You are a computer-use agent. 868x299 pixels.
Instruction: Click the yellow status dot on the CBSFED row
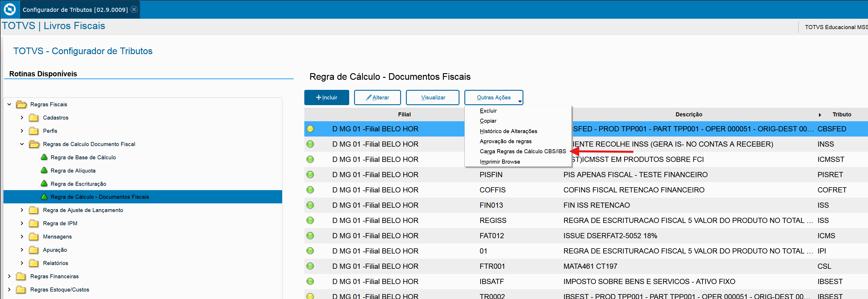point(310,129)
